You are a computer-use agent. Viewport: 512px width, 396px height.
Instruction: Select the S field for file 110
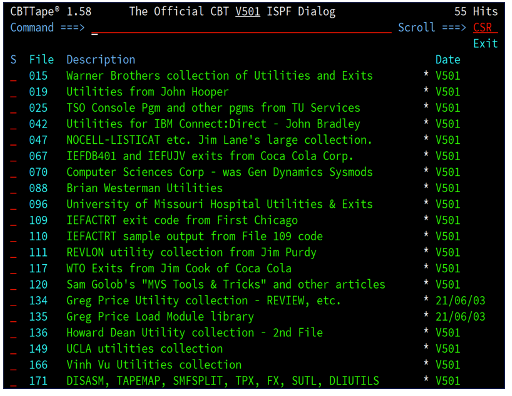(x=13, y=236)
